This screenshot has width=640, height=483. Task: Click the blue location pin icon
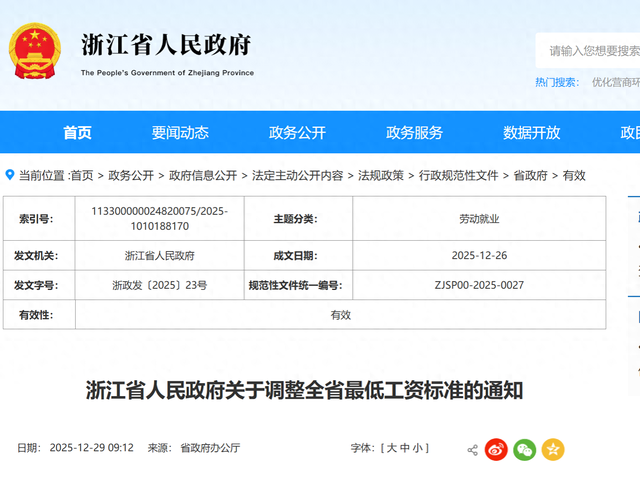coord(10,175)
